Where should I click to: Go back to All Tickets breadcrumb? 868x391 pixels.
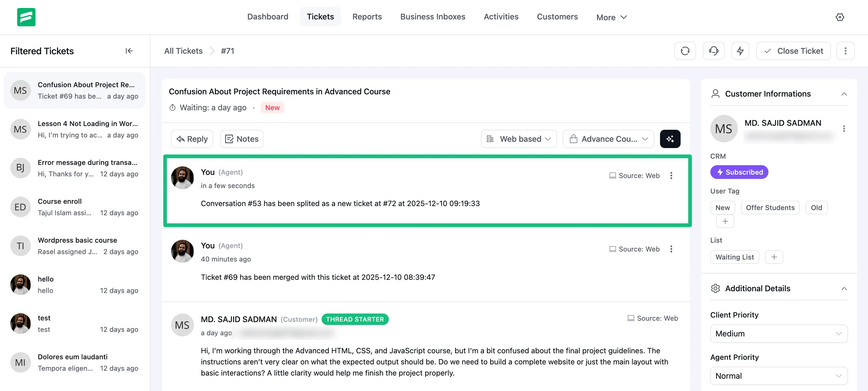(183, 51)
